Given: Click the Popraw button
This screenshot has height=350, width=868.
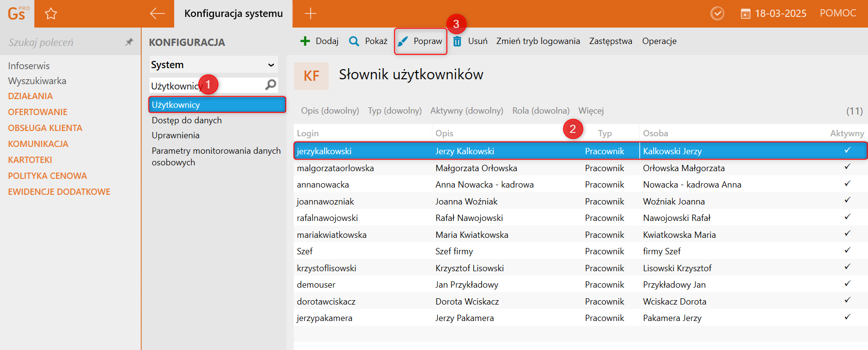Looking at the screenshot, I should click(420, 41).
